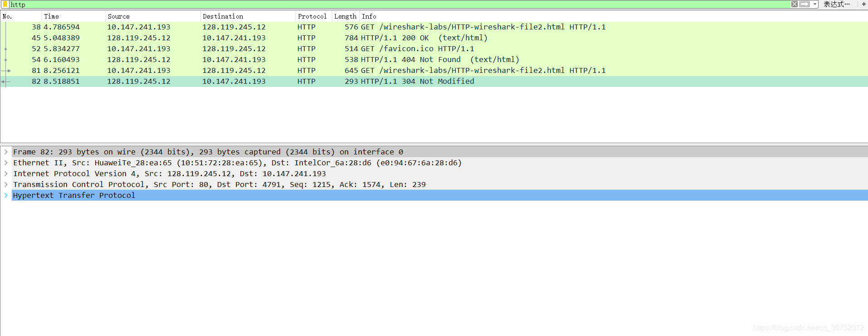The image size is (868, 336).
Task: Select packet 52 GET /favicon.ico
Action: (434, 49)
